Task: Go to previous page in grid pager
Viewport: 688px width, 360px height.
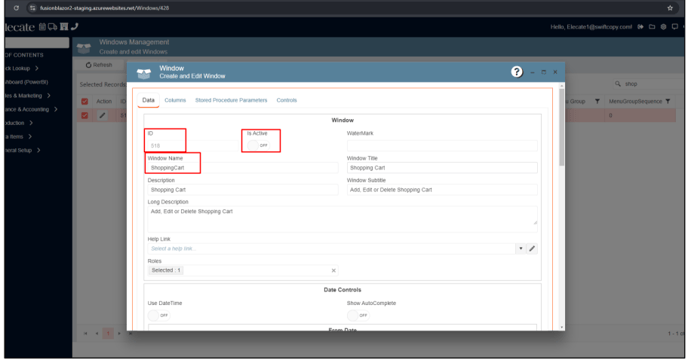Action: pyautogui.click(x=97, y=333)
